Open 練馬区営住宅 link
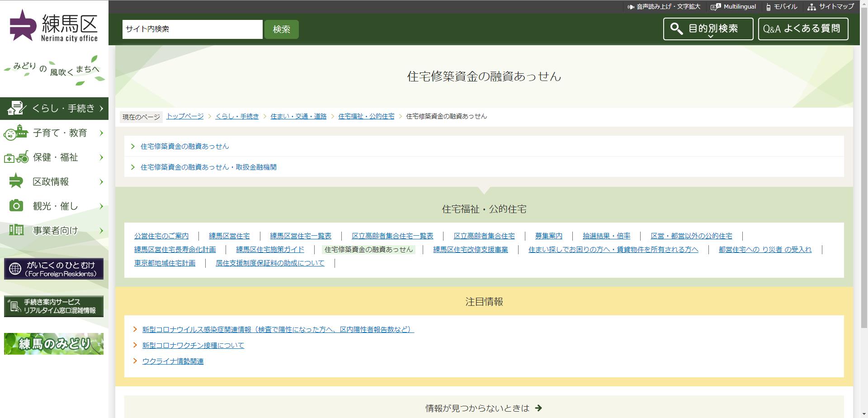Screen dimensions: 868x418 [229, 236]
